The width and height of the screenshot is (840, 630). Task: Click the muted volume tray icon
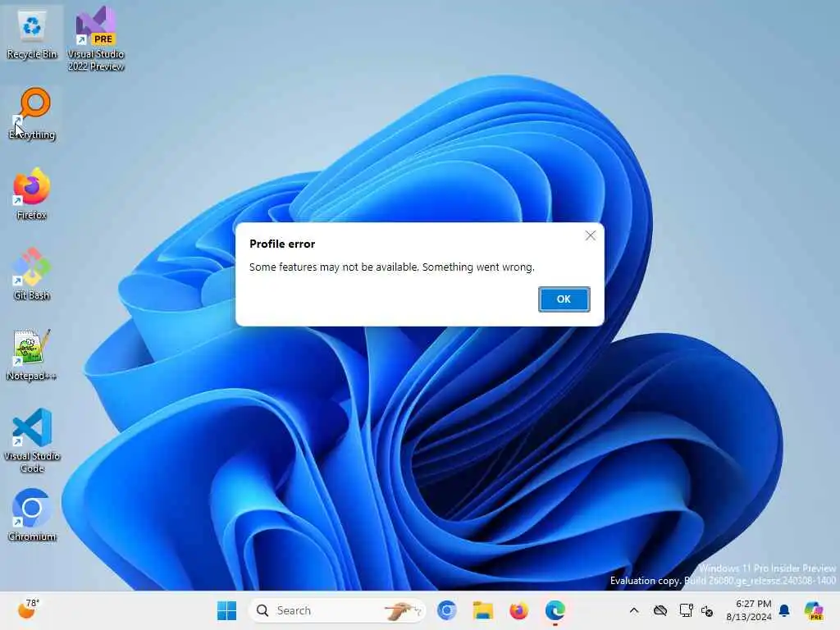[x=707, y=610]
